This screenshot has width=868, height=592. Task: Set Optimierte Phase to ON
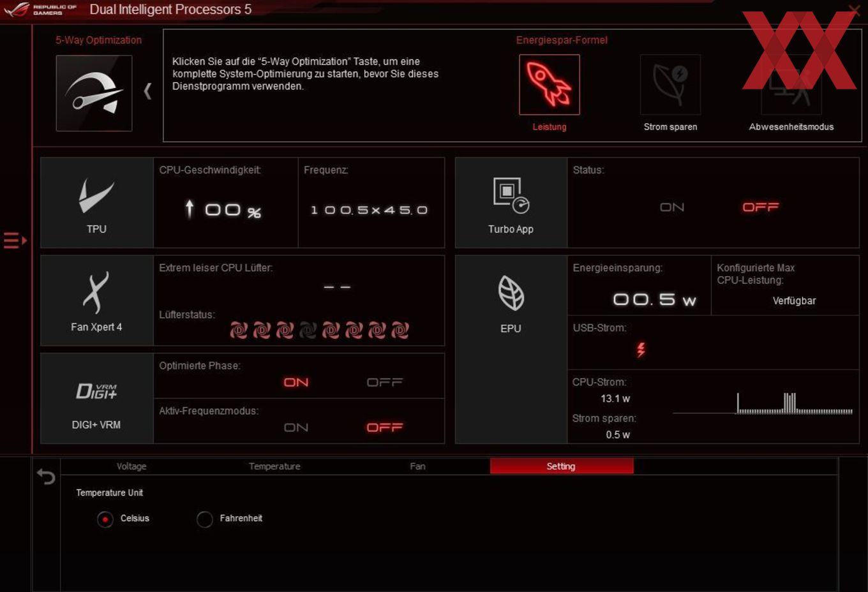click(x=296, y=382)
